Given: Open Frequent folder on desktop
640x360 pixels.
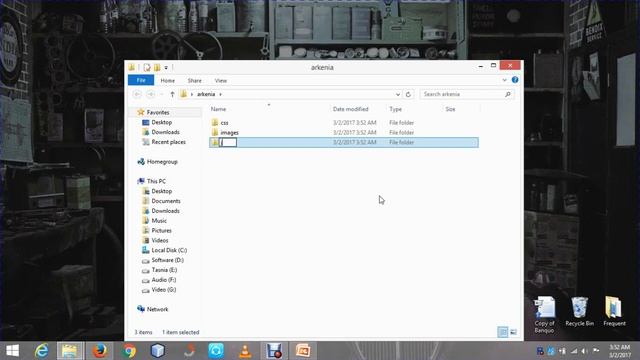Looking at the screenshot, I should click(614, 312).
